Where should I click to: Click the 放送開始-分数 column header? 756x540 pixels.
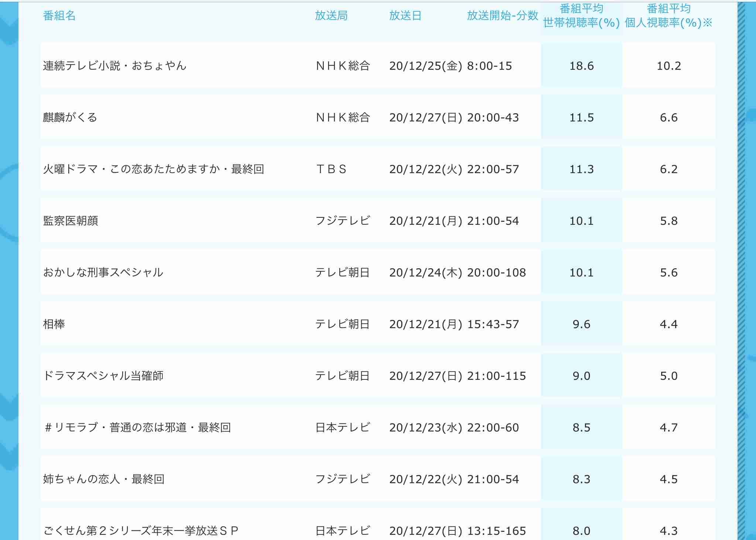(502, 16)
